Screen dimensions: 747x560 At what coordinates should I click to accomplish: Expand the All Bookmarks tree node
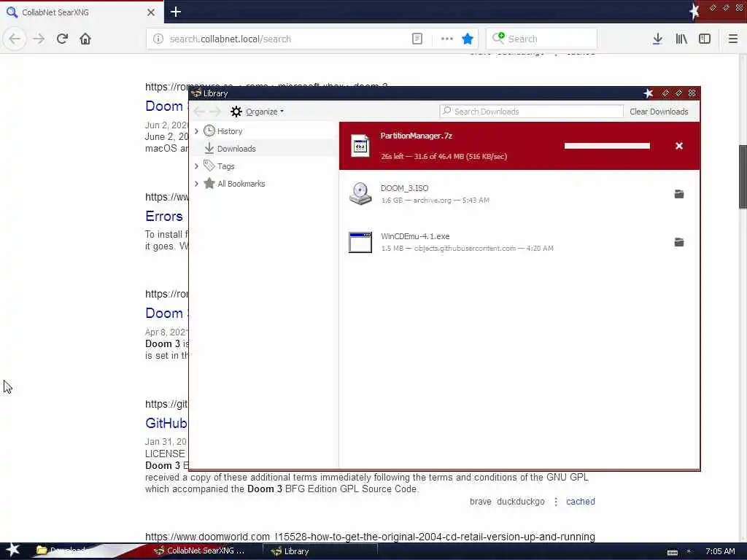pyautogui.click(x=196, y=184)
